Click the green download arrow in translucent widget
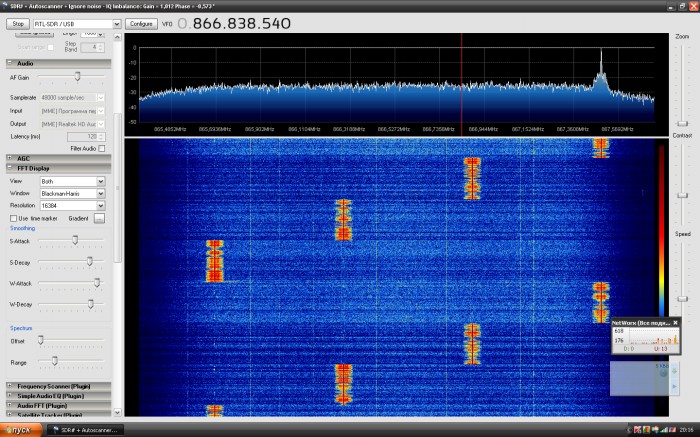This screenshot has width=700, height=437. 674,370
